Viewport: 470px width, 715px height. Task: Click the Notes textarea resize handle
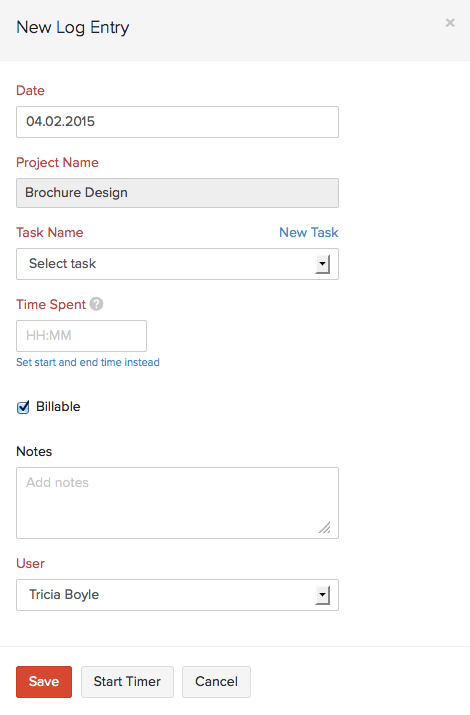coord(325,527)
